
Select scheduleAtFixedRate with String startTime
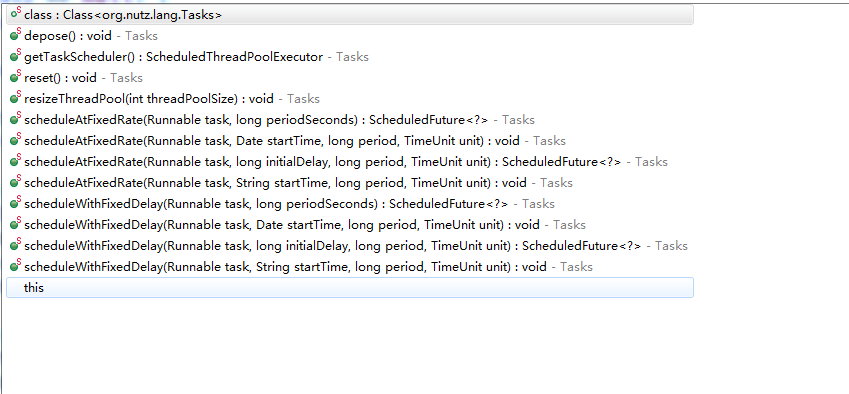(x=350, y=183)
